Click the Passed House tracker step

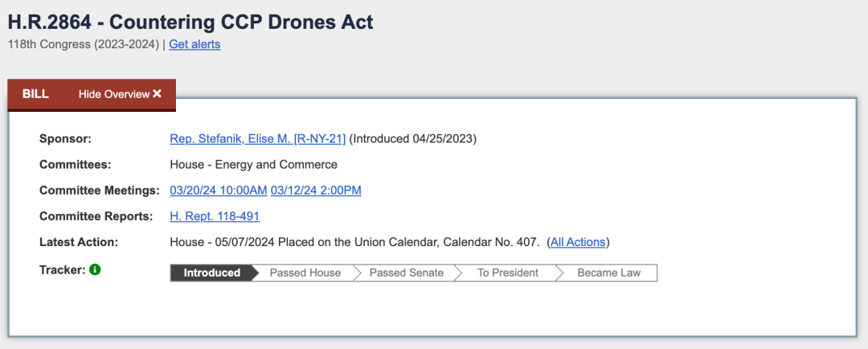(x=305, y=273)
